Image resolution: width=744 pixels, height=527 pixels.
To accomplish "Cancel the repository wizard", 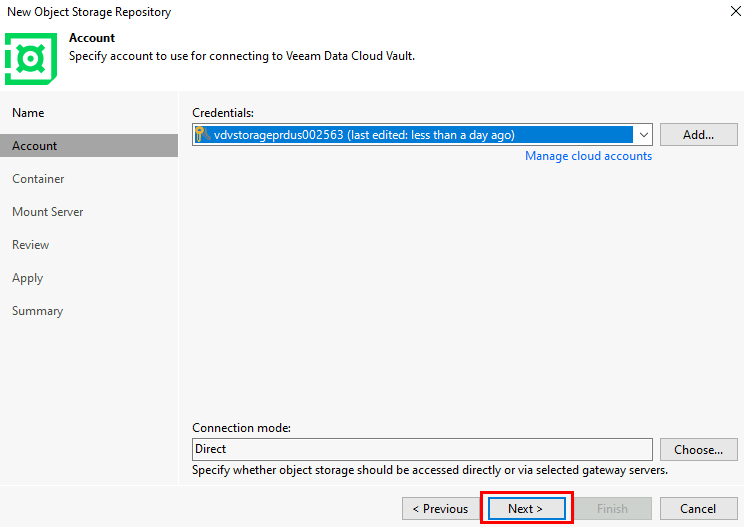I will 698,509.
